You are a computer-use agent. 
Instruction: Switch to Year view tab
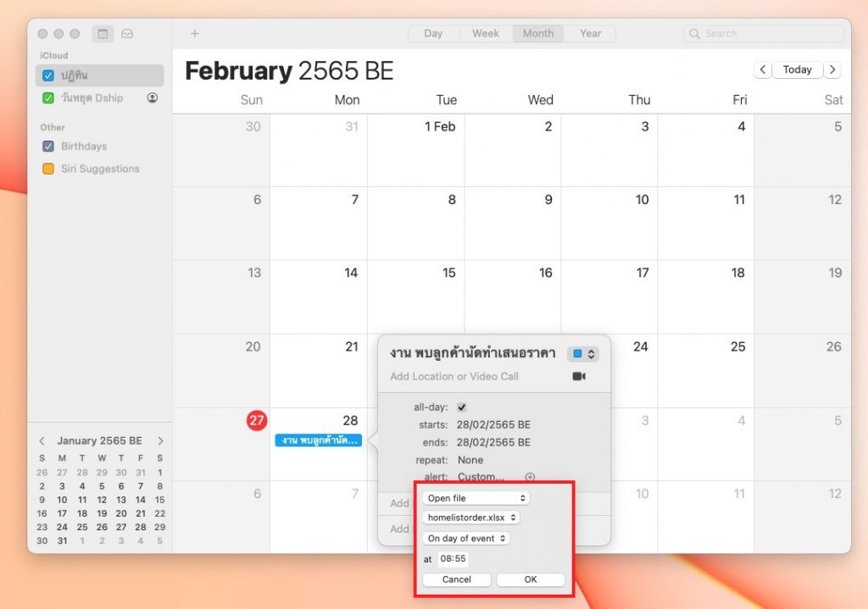pos(590,34)
